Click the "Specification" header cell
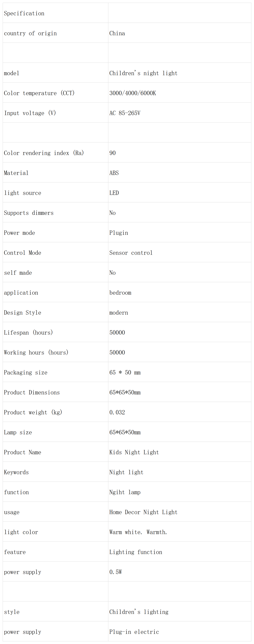Image resolution: width=254 pixels, height=644 pixels. tap(24, 13)
